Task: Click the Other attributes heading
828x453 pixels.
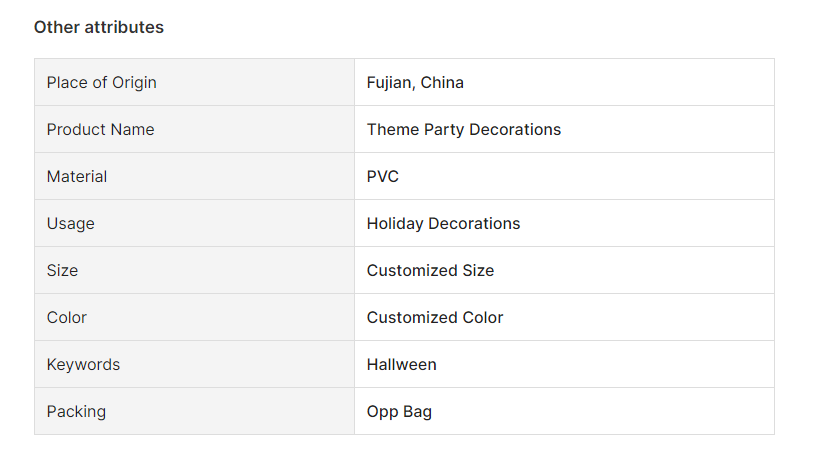Action: 99,27
